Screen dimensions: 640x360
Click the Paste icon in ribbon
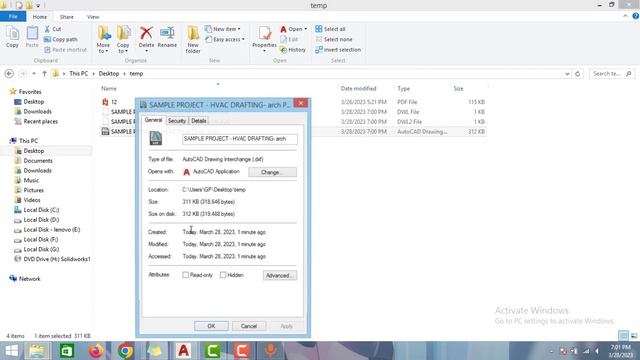click(x=32, y=37)
